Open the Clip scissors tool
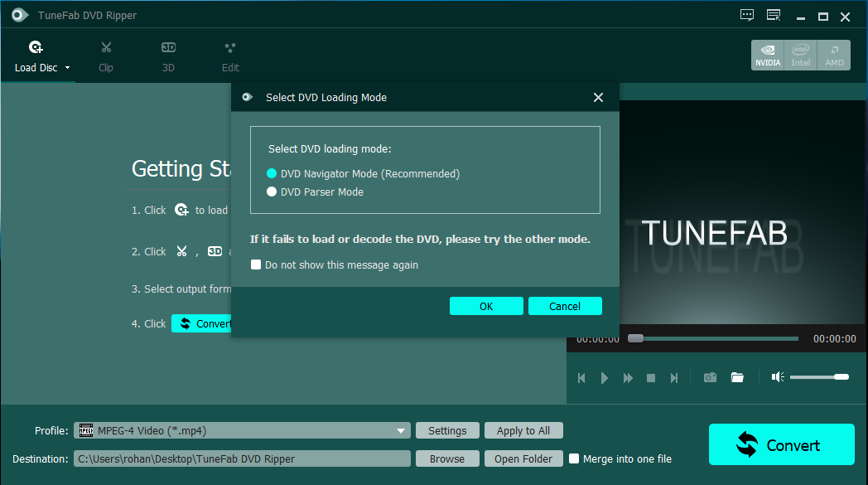Image resolution: width=868 pixels, height=485 pixels. pos(106,48)
